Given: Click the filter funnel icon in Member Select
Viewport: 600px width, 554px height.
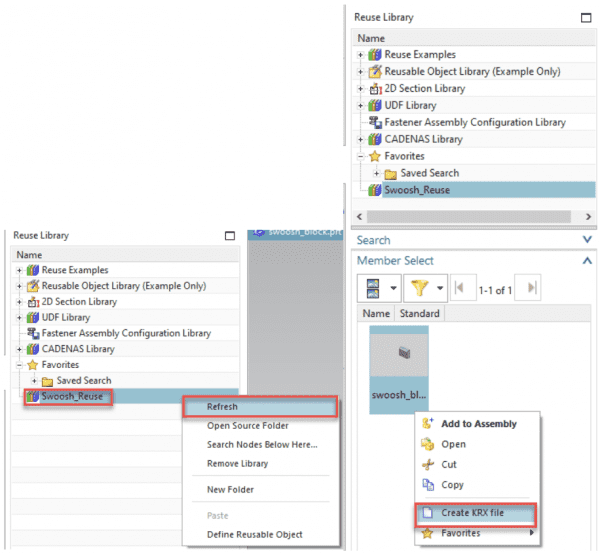Looking at the screenshot, I should pos(419,288).
